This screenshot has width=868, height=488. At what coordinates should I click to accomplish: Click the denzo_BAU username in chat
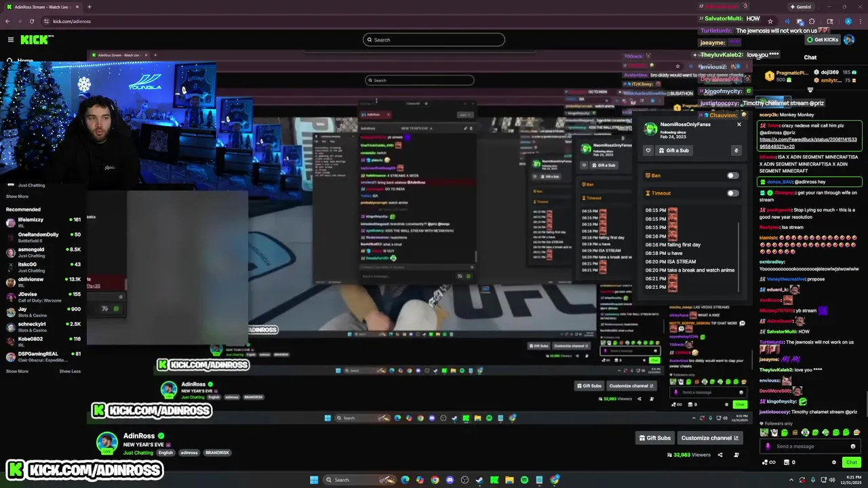[x=780, y=182]
